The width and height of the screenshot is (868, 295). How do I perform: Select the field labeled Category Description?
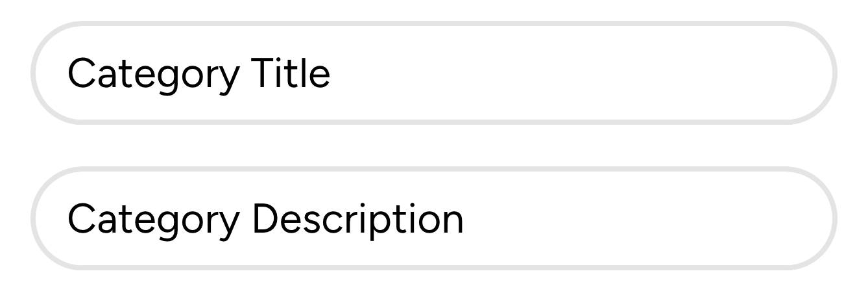coord(433,218)
